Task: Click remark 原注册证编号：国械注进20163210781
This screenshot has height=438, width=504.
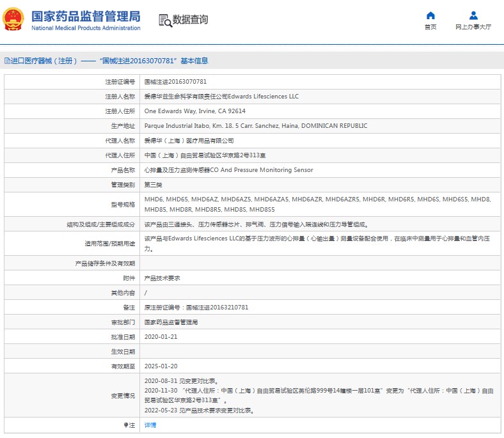Action: [196, 307]
